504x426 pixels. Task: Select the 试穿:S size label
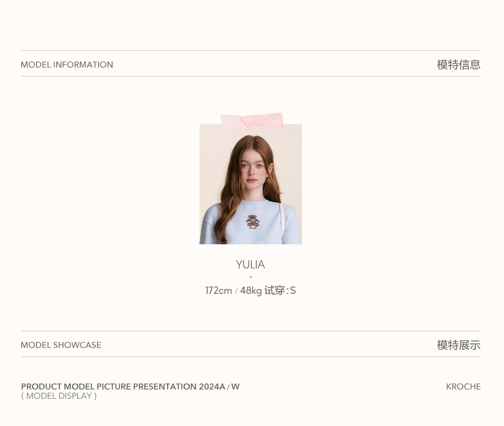pyautogui.click(x=280, y=290)
